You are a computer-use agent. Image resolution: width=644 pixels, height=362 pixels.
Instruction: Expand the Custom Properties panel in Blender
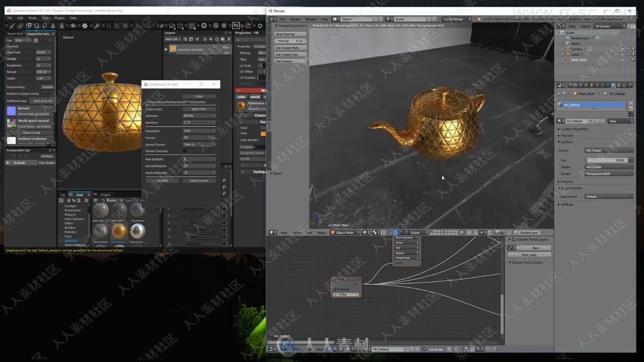[574, 129]
